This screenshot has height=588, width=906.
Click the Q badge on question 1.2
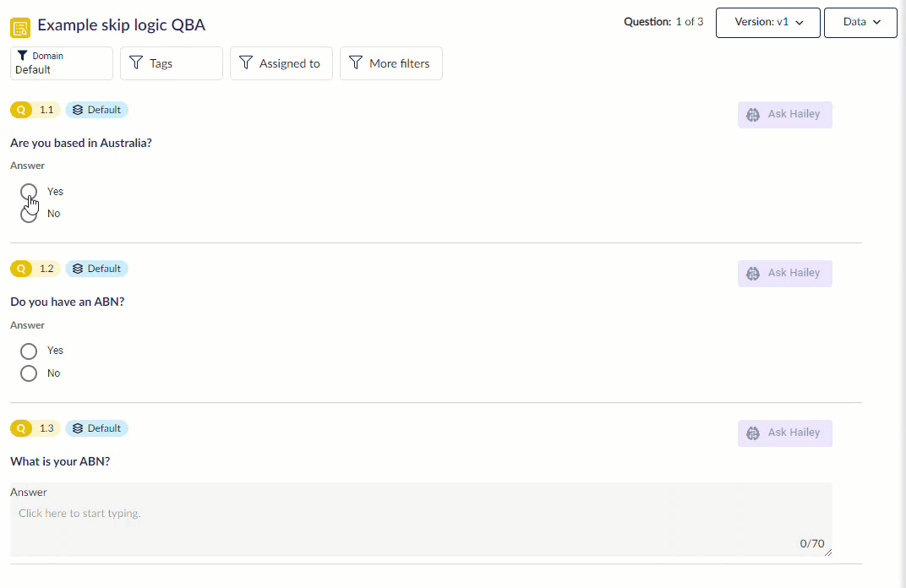pos(22,269)
